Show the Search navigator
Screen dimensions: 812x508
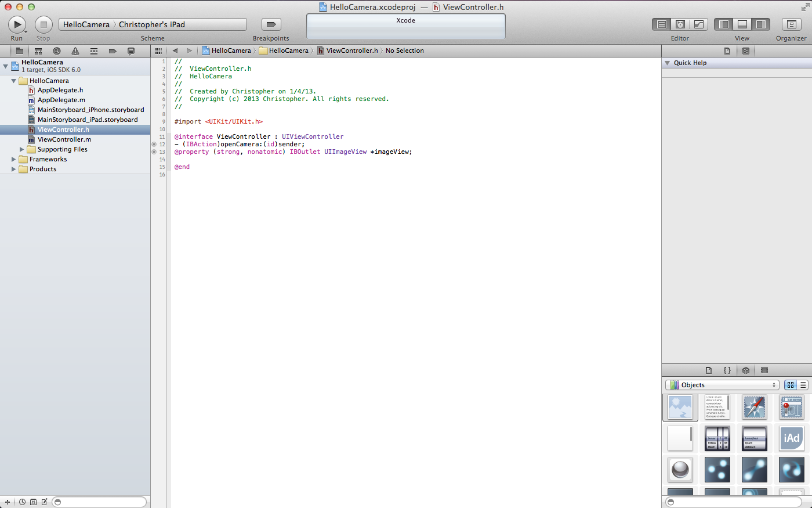tap(57, 51)
